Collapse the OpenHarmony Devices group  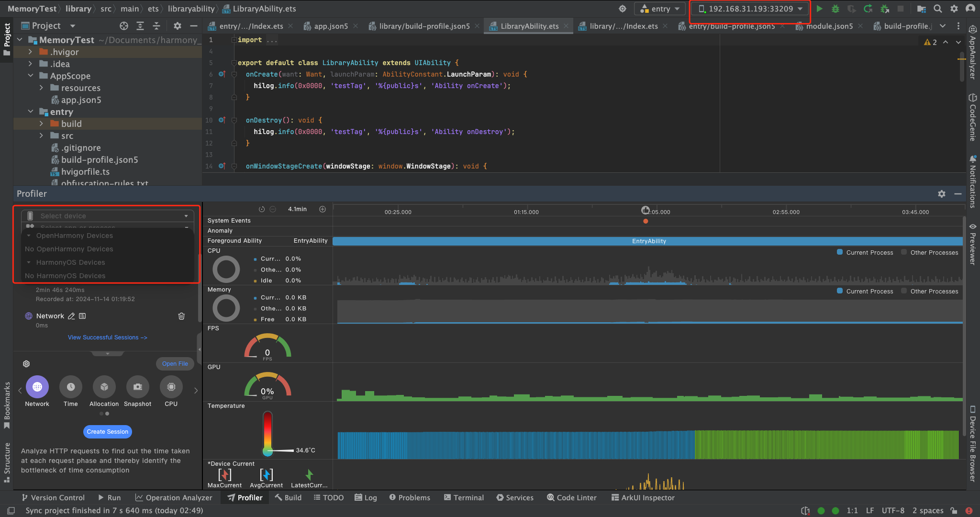coord(29,236)
